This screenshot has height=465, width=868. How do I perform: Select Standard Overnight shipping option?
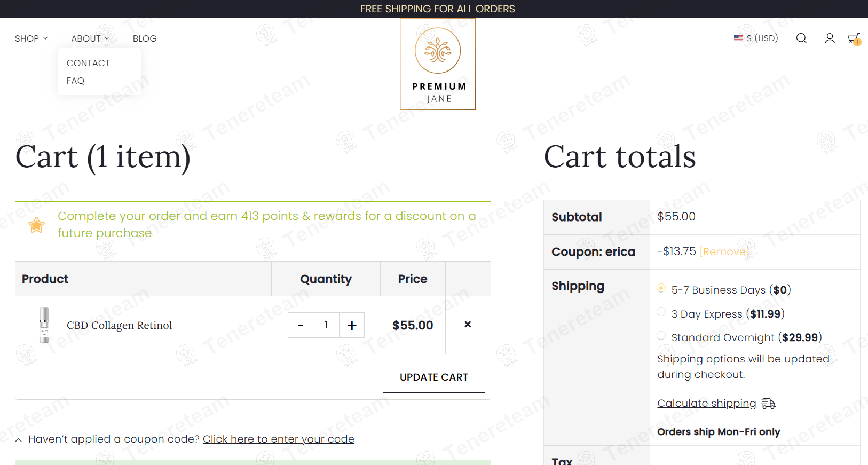tap(661, 336)
